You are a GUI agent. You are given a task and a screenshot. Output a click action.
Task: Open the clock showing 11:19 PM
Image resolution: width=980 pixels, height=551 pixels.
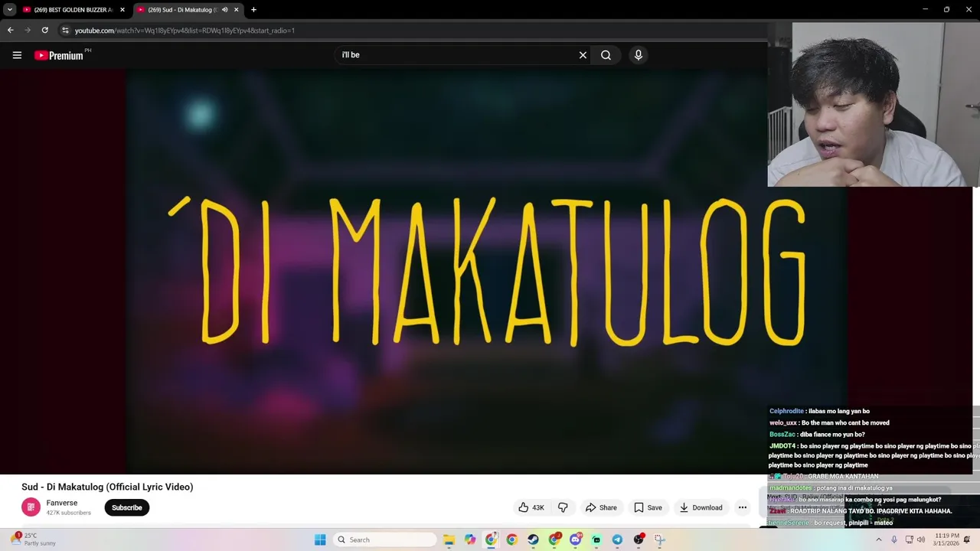946,540
